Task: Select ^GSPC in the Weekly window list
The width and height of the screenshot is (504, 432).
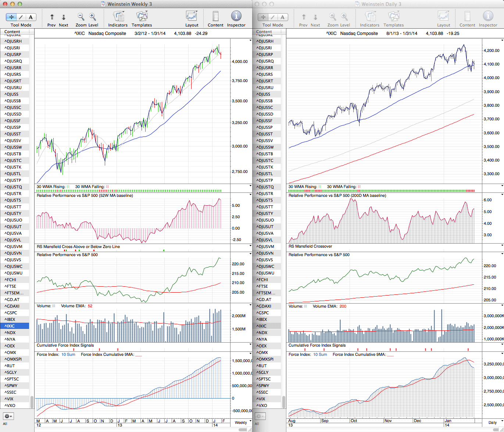Action: pyautogui.click(x=15, y=313)
